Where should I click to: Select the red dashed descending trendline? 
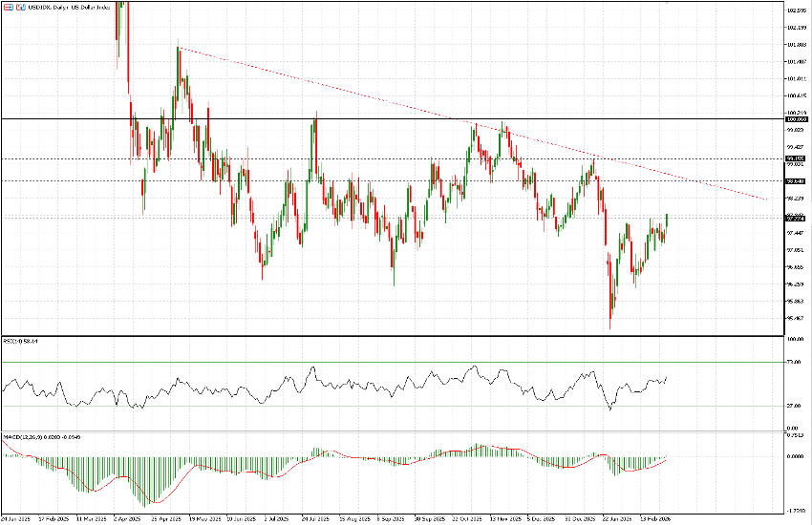382,100
